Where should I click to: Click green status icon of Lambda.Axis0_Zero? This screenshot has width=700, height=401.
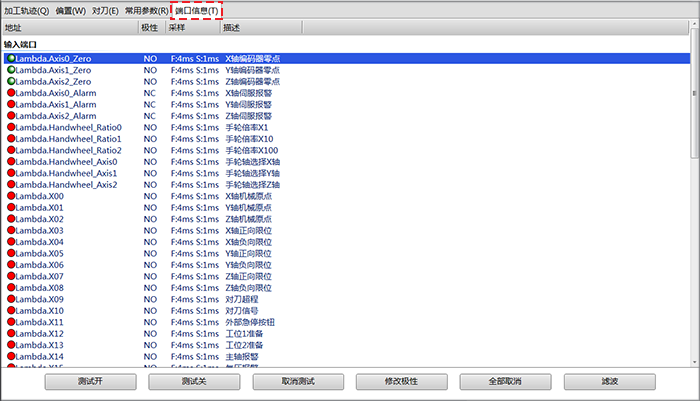point(11,58)
